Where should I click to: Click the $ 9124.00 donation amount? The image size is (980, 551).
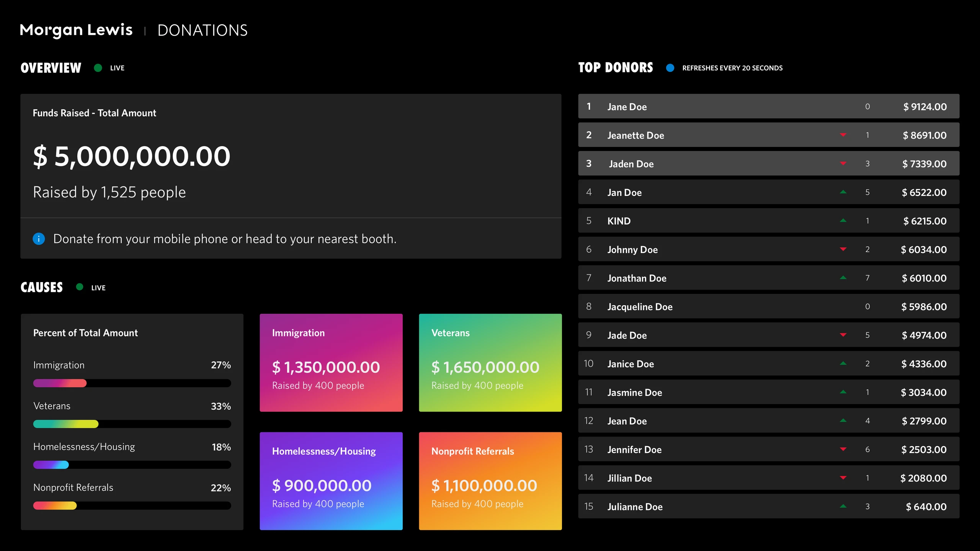tap(925, 107)
